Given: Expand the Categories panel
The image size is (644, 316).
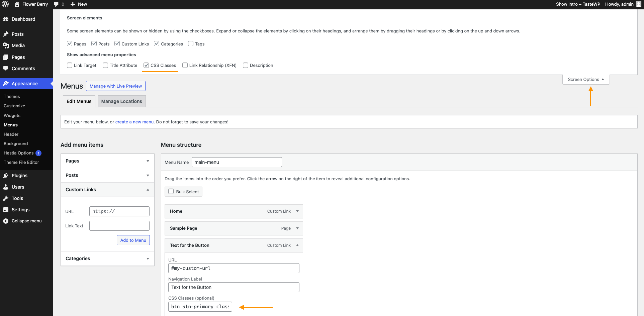Looking at the screenshot, I should point(148,258).
